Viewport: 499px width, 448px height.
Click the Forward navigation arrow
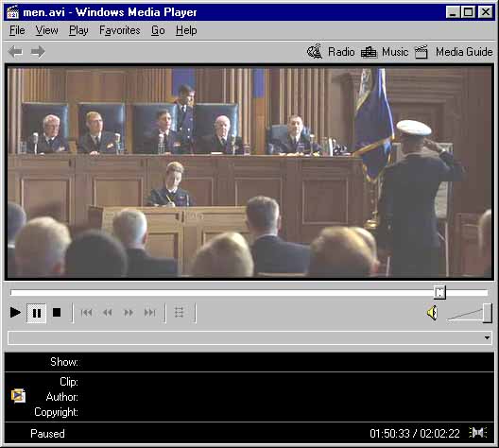pyautogui.click(x=38, y=52)
